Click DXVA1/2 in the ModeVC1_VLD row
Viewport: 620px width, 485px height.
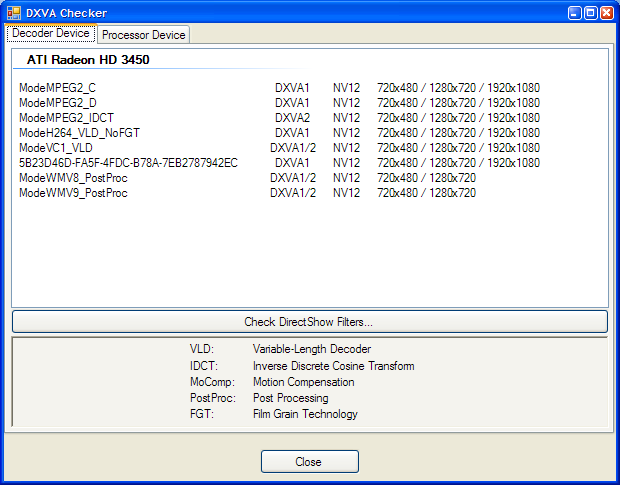click(293, 148)
